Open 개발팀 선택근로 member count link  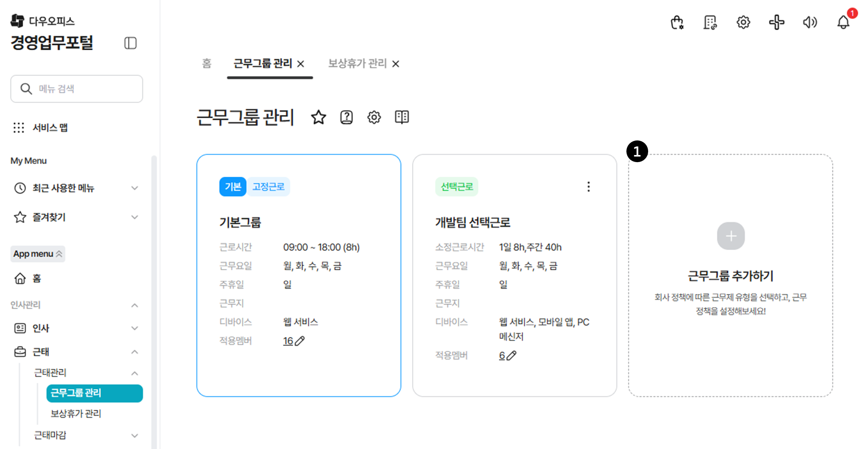[x=502, y=356]
